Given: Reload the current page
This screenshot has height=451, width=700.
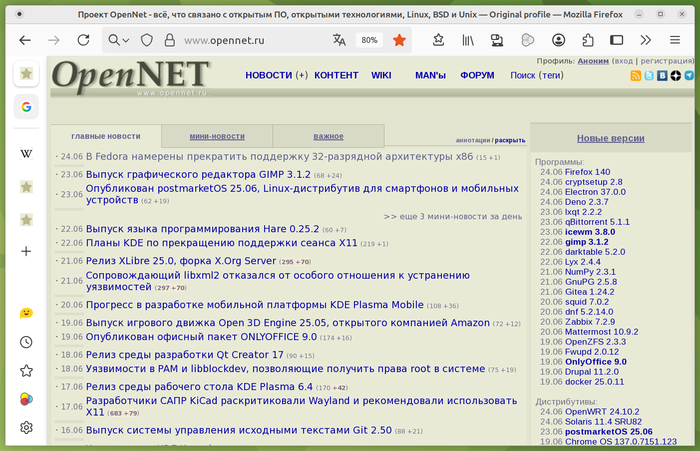Looking at the screenshot, I should 83,40.
